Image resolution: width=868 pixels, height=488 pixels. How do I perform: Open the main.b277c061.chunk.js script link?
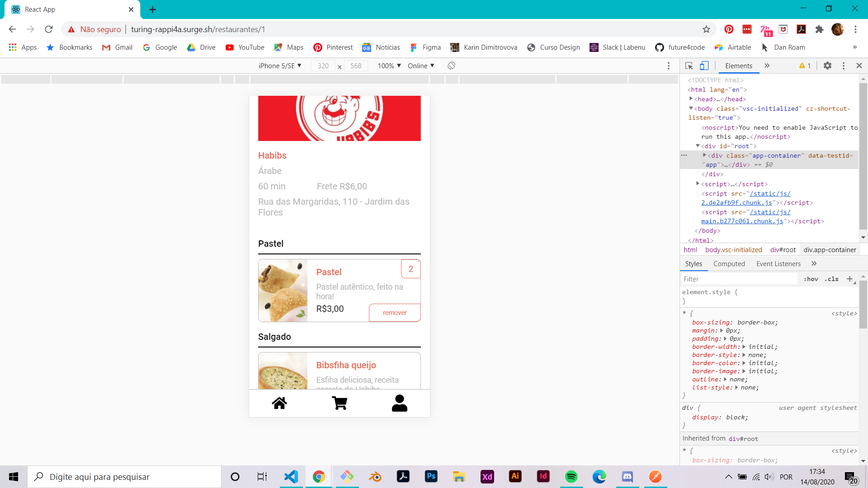742,221
